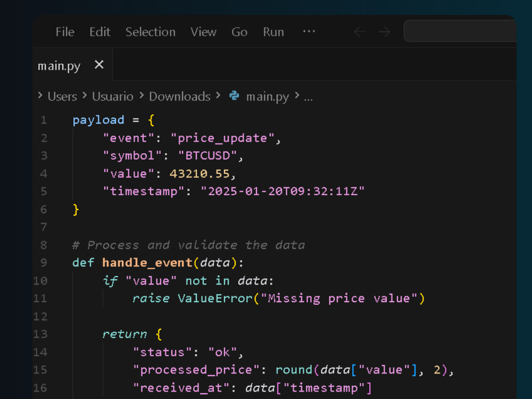Click Users in the breadcrumb
Viewport: 532px width, 399px height.
pos(62,96)
